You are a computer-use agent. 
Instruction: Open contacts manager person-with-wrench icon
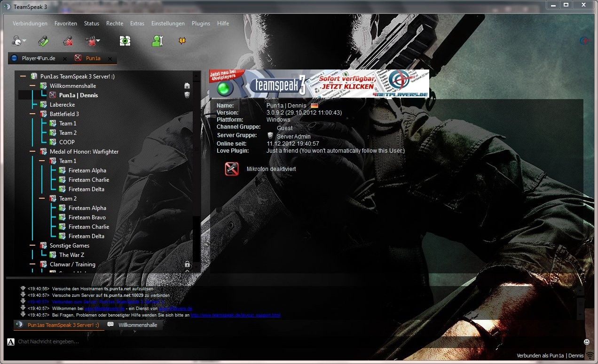click(x=157, y=41)
